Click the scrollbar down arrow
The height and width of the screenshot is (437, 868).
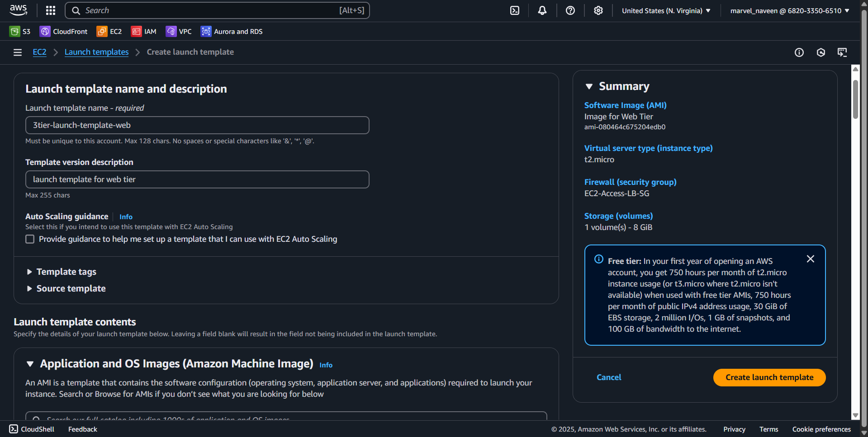click(x=855, y=415)
